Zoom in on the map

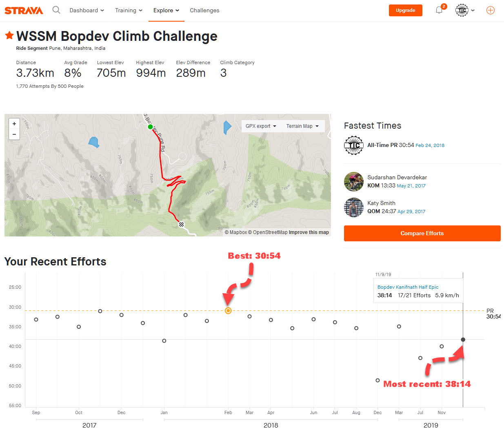[x=14, y=124]
